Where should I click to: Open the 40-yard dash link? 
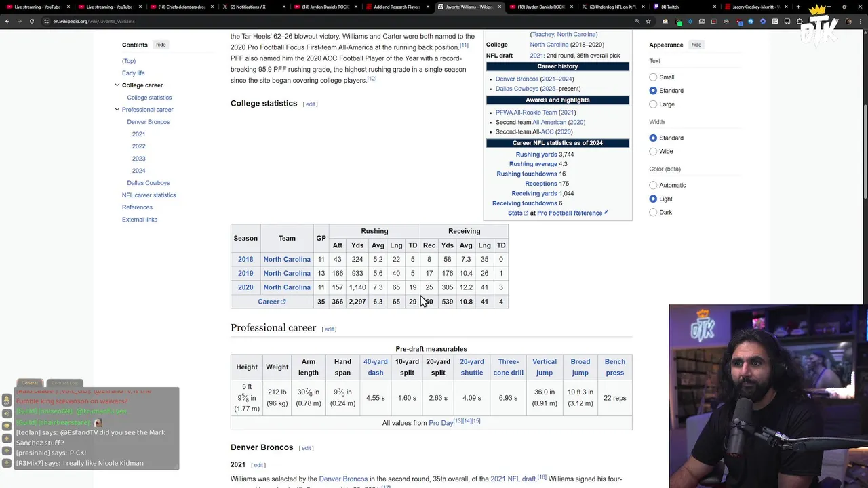[376, 367]
